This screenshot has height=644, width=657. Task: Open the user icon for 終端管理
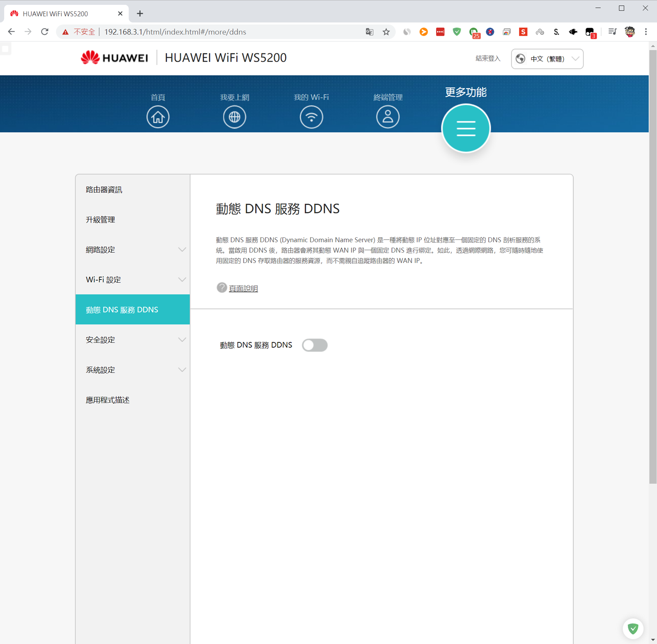pyautogui.click(x=388, y=117)
